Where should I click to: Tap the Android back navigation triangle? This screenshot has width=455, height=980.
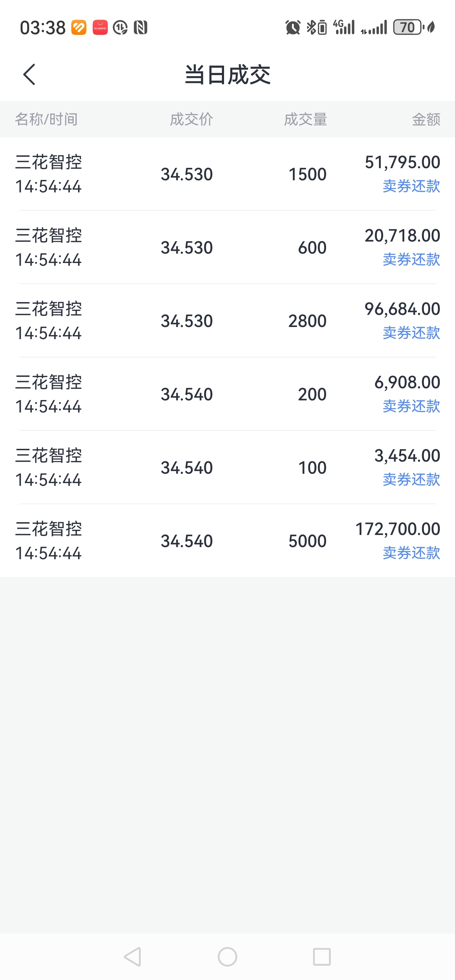[x=133, y=956]
